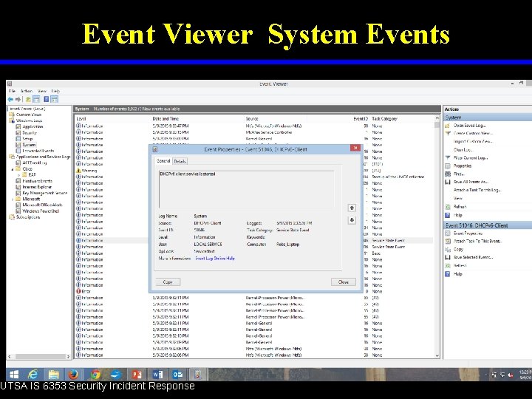Click the Forward arrow in Event Viewer toolbar
This screenshot has width=532, height=399.
[x=18, y=100]
